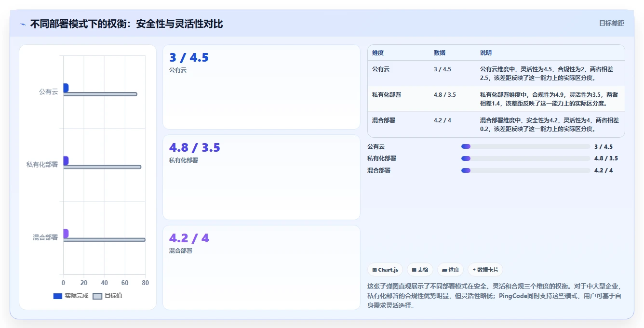Screen dimensions: 644x328
Task: Open the 4.2 / 4 混合部署 data card
Action: click(x=261, y=267)
